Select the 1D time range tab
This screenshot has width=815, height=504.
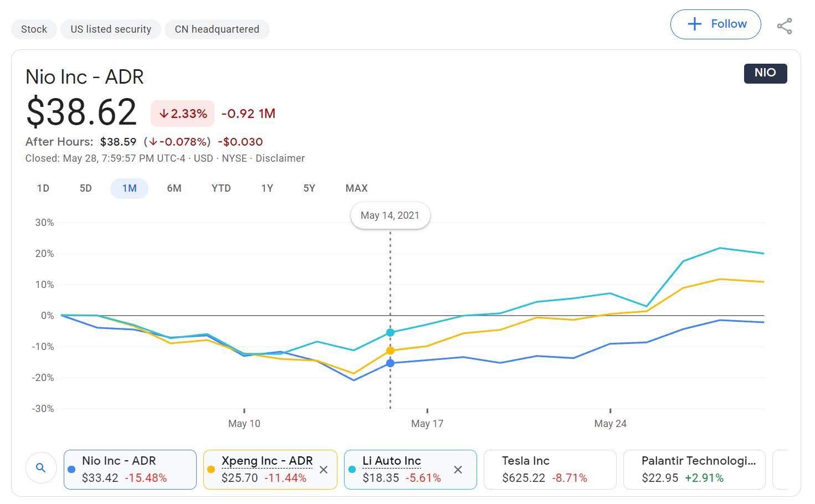pyautogui.click(x=43, y=188)
